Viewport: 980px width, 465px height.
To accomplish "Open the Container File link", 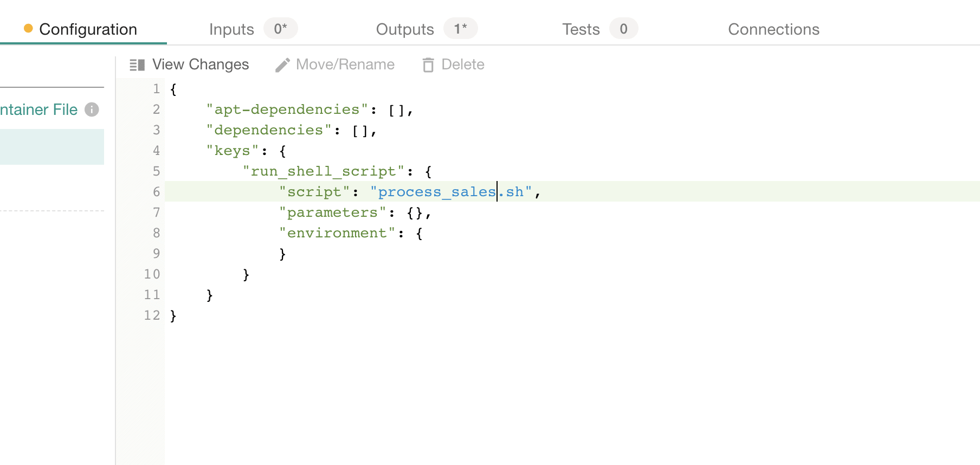I will tap(38, 109).
